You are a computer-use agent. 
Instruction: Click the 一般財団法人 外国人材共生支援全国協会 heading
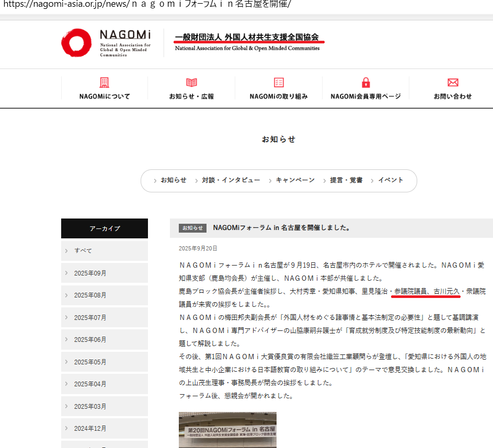(247, 37)
